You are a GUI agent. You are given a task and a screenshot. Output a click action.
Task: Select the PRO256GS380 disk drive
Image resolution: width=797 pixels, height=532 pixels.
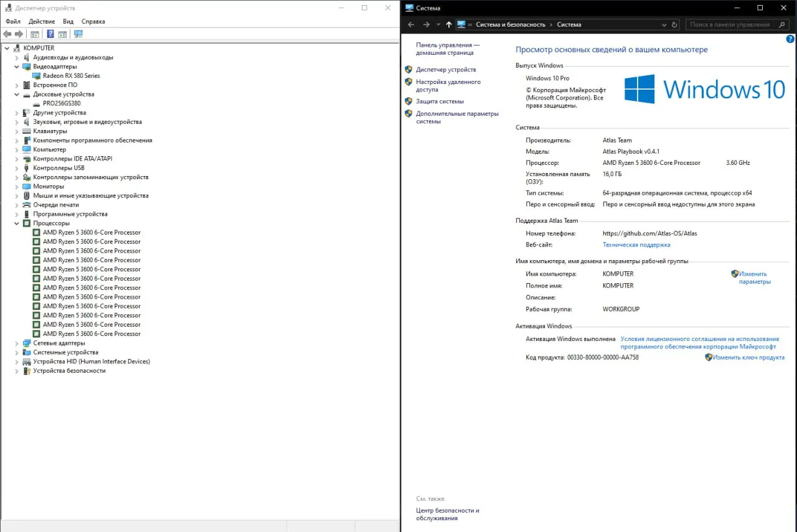(61, 103)
